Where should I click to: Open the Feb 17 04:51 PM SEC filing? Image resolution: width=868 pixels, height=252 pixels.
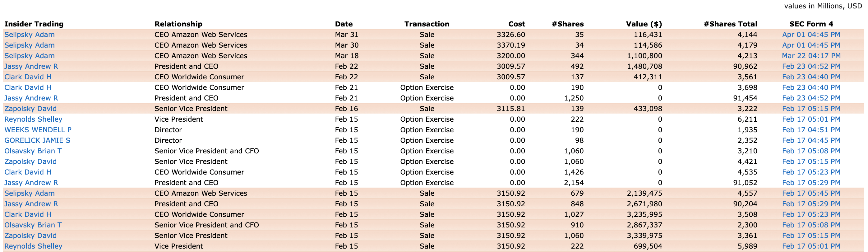811,130
